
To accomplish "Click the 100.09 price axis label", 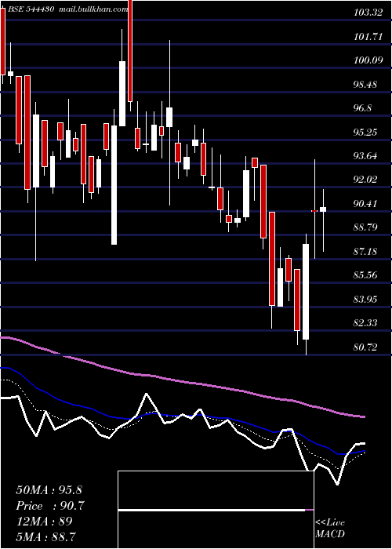I will point(368,60).
